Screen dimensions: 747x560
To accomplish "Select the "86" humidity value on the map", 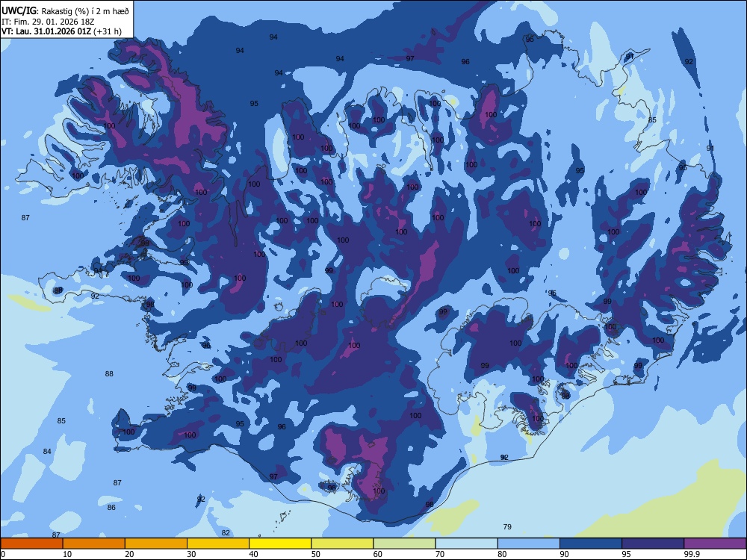I will click(111, 508).
